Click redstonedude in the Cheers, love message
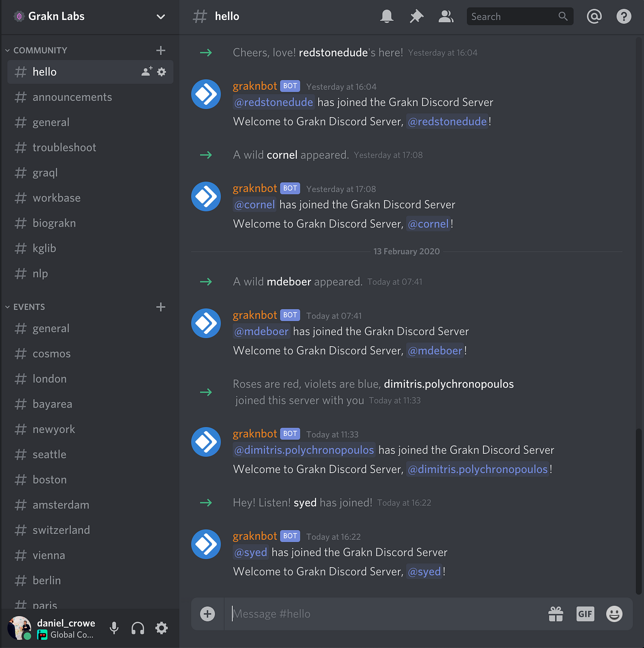 point(333,52)
